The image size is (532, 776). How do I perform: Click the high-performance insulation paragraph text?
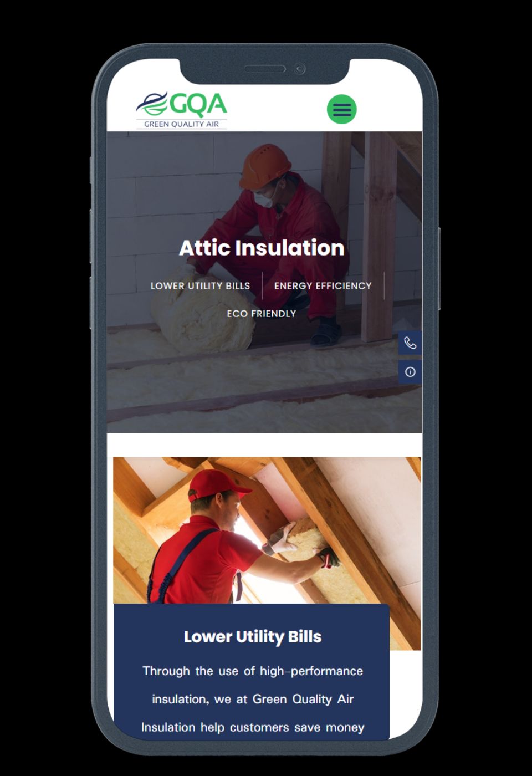253,700
